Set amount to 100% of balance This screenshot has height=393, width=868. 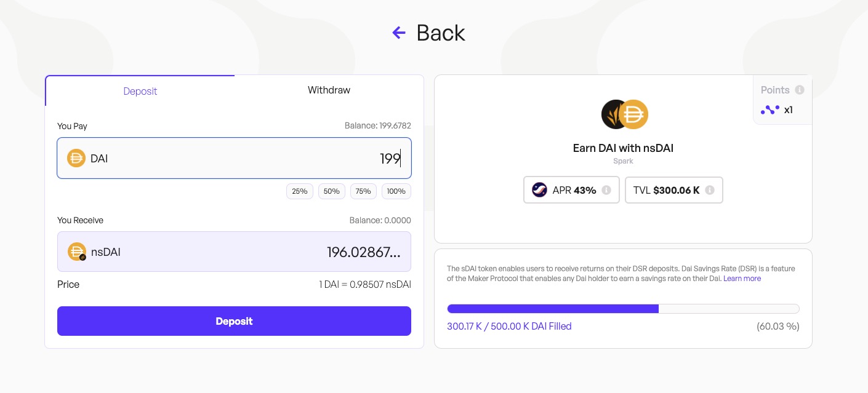(396, 191)
